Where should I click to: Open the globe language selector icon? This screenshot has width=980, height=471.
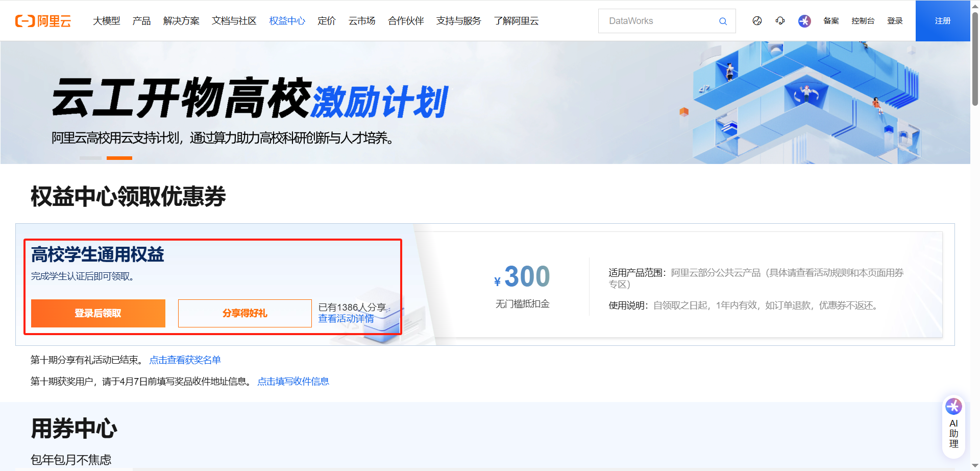[x=757, y=21]
